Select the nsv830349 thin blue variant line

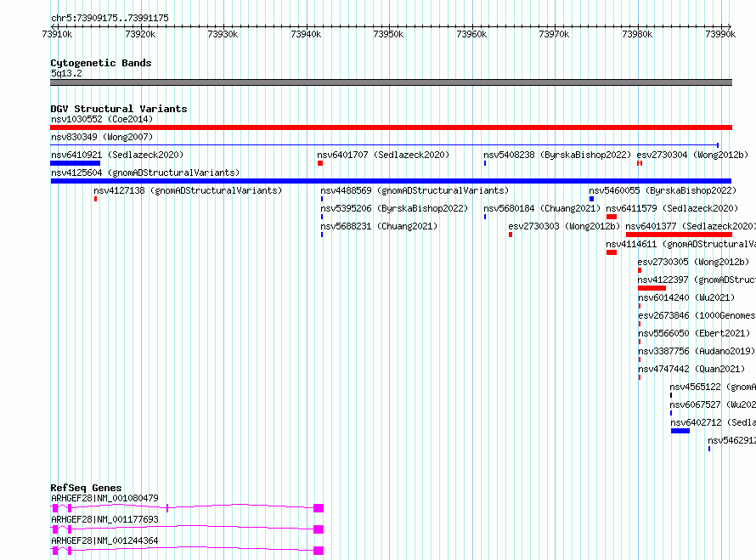[385, 144]
